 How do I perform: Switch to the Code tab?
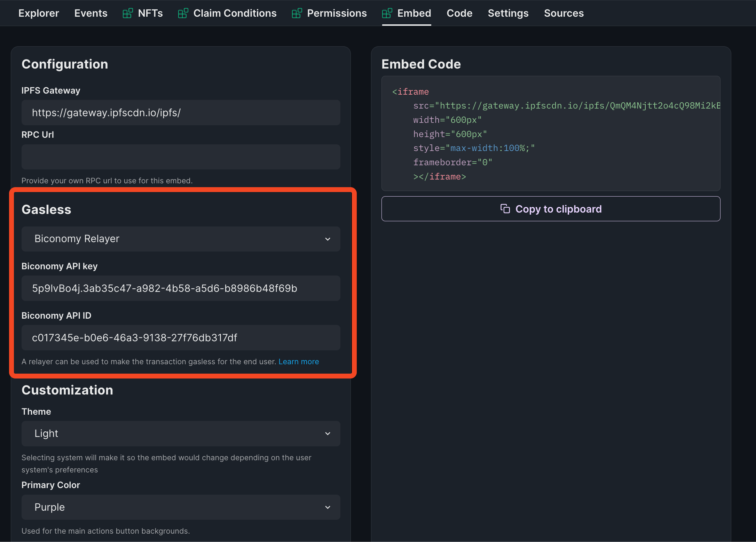coord(459,13)
